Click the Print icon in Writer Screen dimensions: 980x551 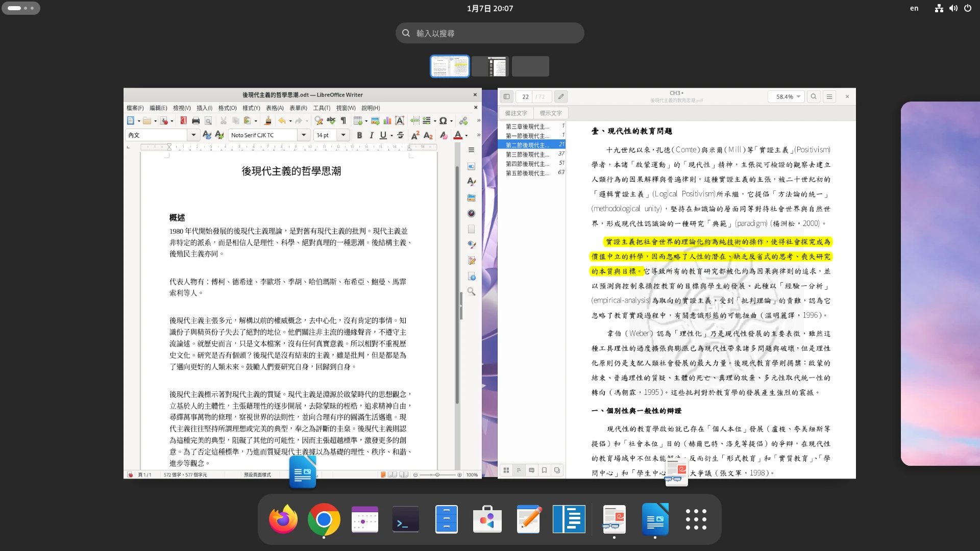tap(195, 121)
